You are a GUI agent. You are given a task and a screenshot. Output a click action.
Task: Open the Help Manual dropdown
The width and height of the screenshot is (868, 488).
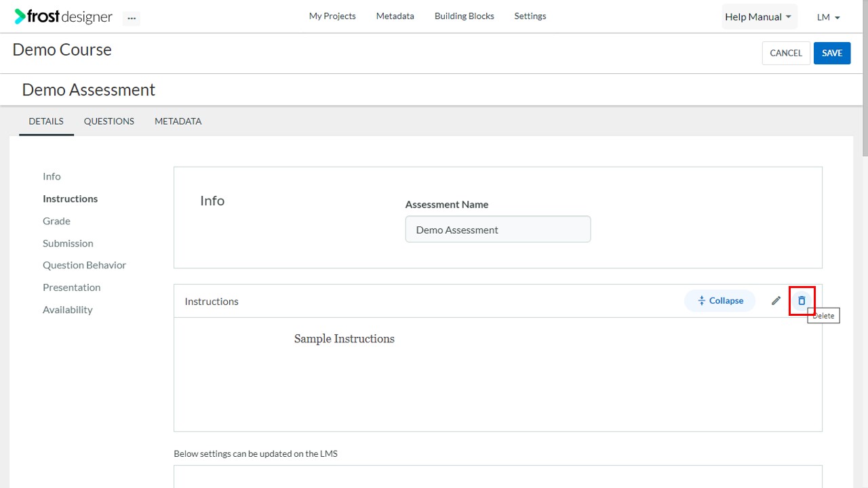tap(759, 17)
